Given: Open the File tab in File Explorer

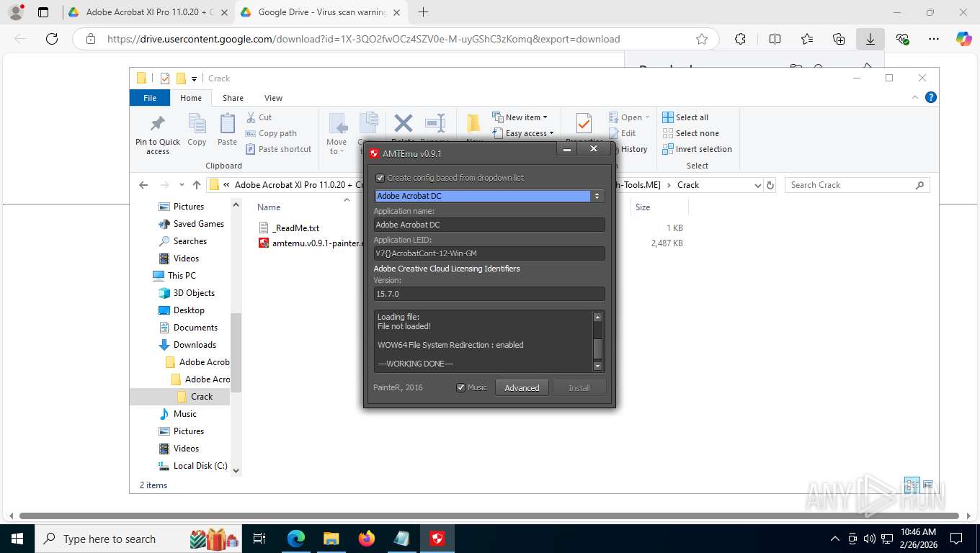Looking at the screenshot, I should pos(150,98).
